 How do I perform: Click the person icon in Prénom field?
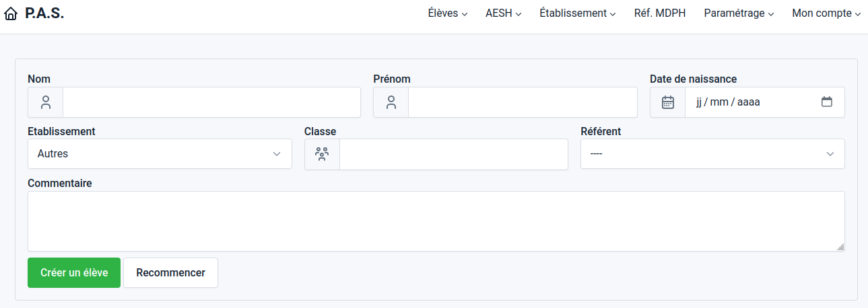(391, 102)
